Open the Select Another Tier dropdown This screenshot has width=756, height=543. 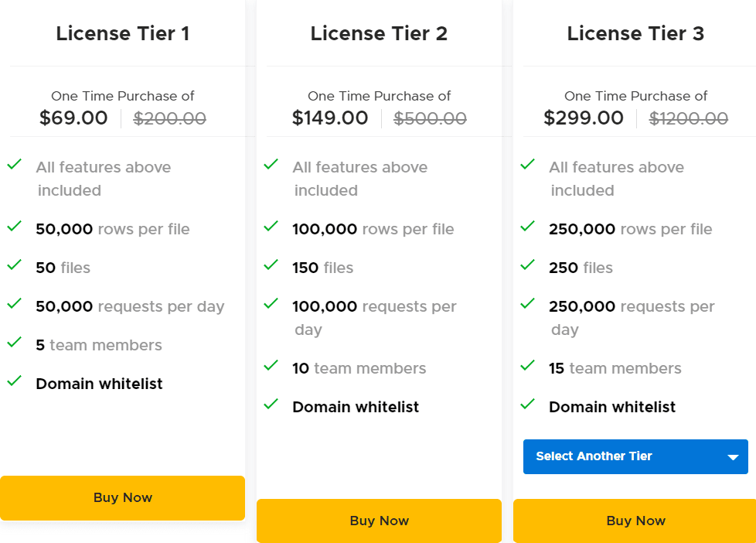(x=635, y=456)
